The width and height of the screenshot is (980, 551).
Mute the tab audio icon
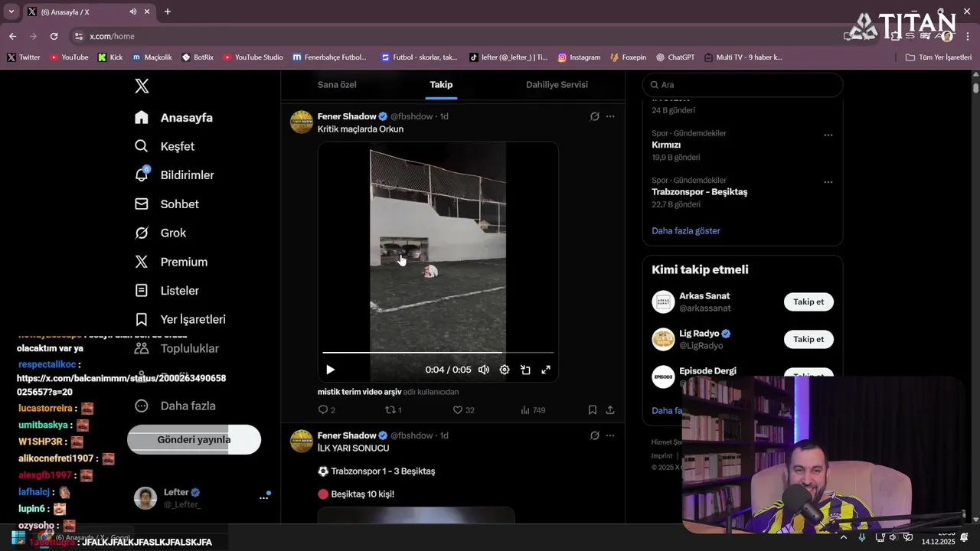[133, 11]
